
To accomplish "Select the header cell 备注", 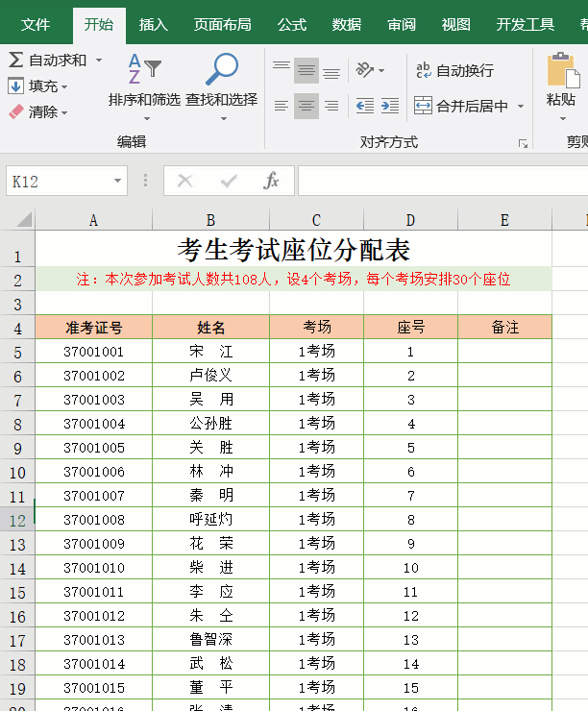I will tap(505, 327).
